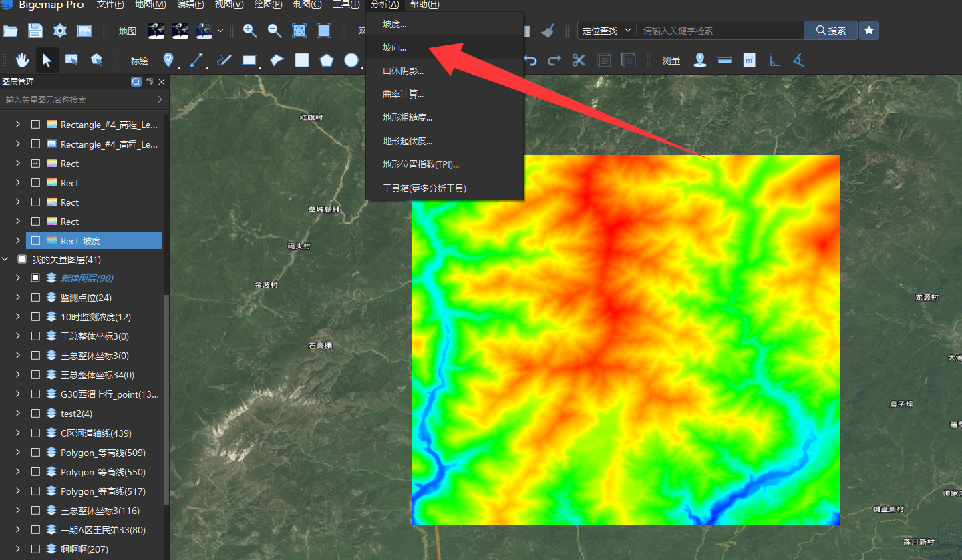This screenshot has width=962, height=560.
Task: Click the broom clear icon
Action: (x=547, y=31)
